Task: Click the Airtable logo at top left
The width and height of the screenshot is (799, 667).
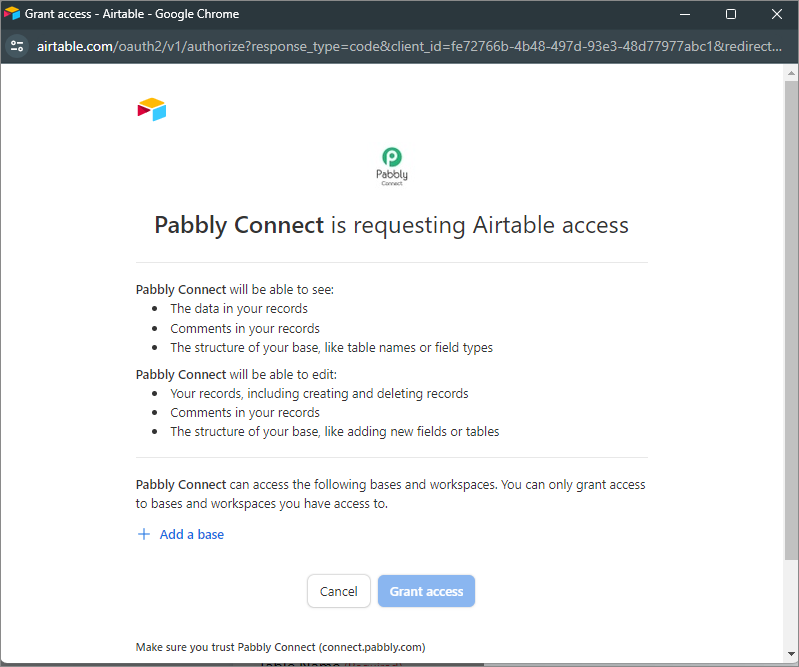Action: coord(152,110)
